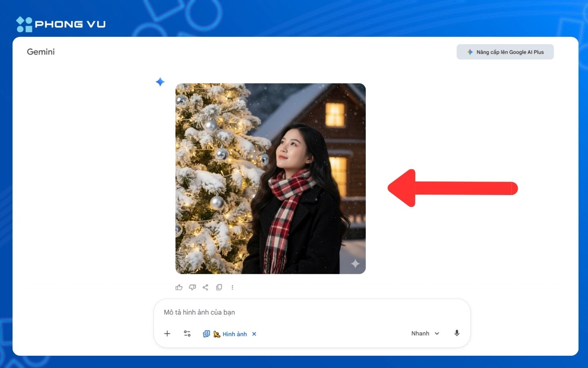
Task: Click the sparkle watermark on the generated image
Action: 355,264
